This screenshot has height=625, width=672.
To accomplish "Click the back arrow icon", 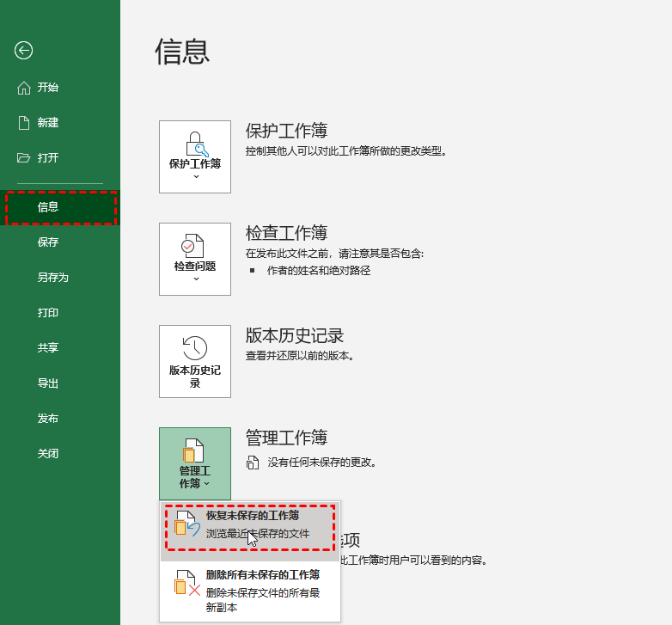I will (23, 51).
